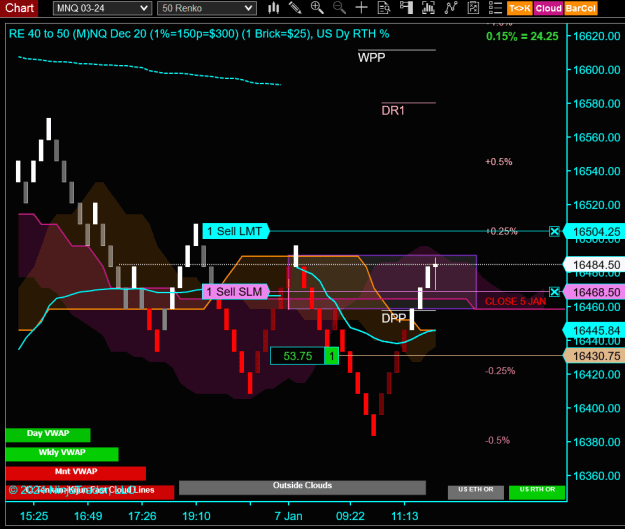
Task: Open the strategies icon
Action: click(473, 8)
